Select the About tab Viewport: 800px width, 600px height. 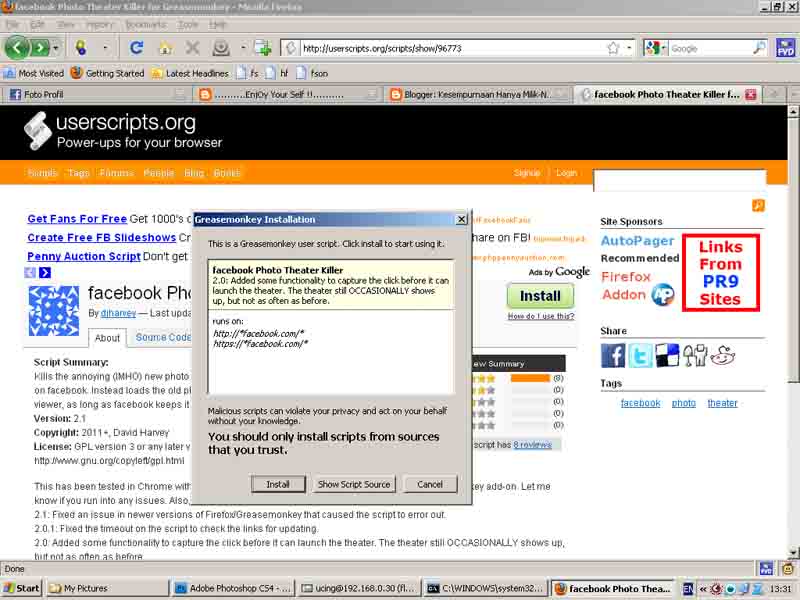coord(107,338)
